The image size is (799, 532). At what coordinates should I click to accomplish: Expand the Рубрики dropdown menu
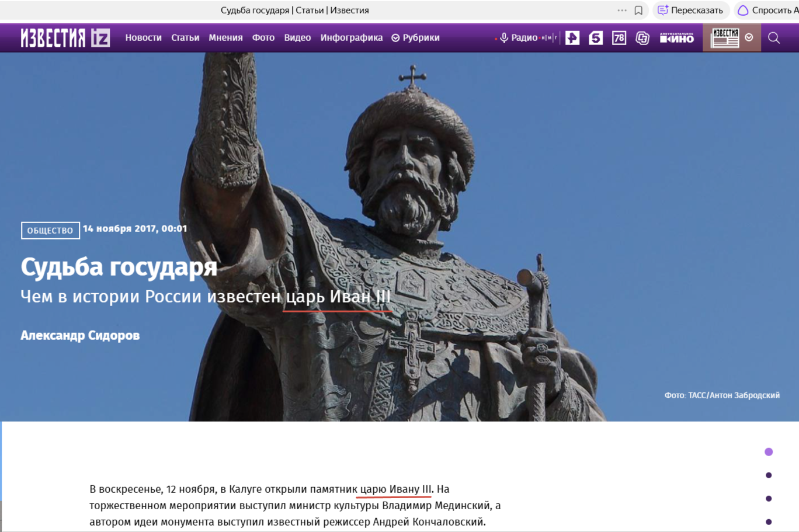415,38
